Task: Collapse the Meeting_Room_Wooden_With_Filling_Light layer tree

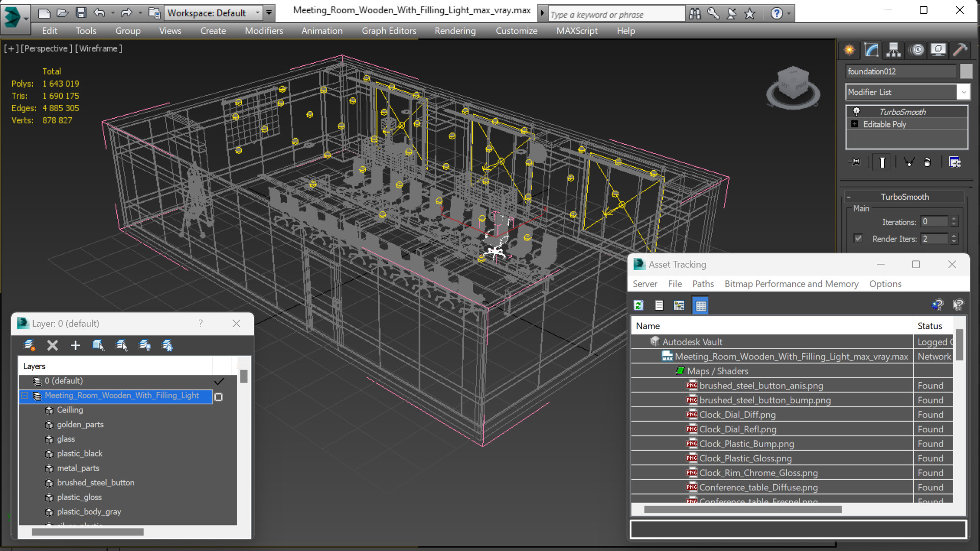Action: [24, 396]
